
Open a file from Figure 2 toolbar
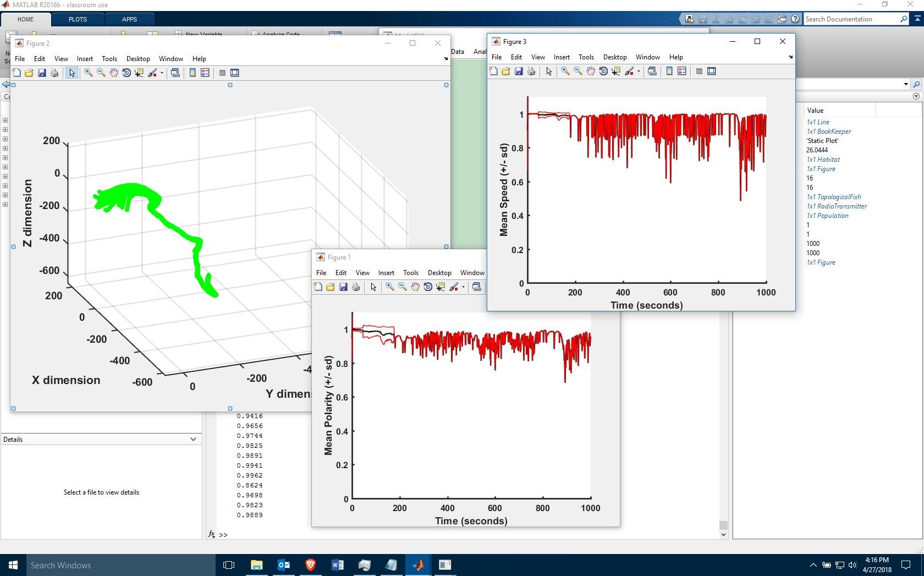[x=29, y=73]
